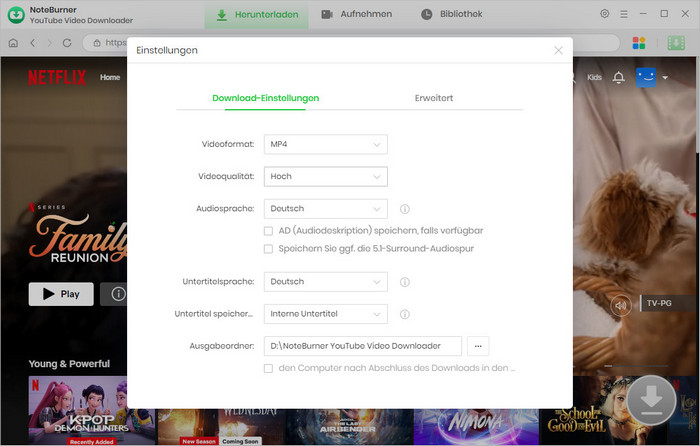Click the Ausgabeordner path field
The image size is (700, 446).
coord(362,346)
